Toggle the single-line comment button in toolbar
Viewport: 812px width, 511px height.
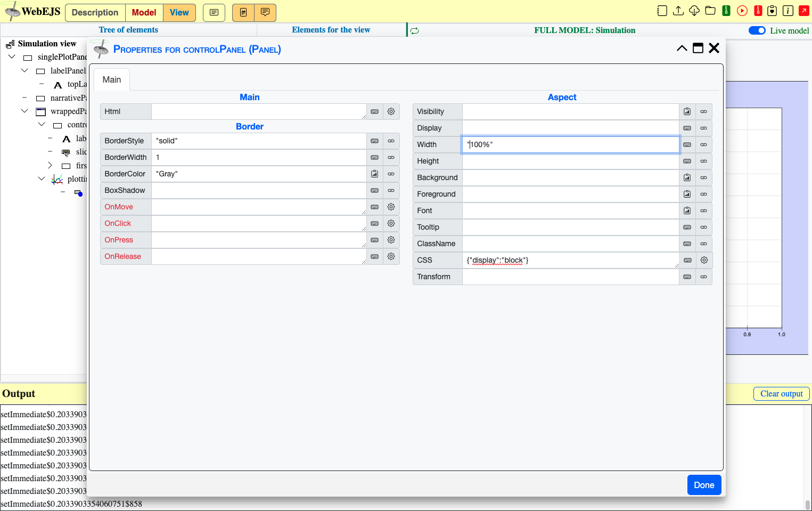point(214,12)
